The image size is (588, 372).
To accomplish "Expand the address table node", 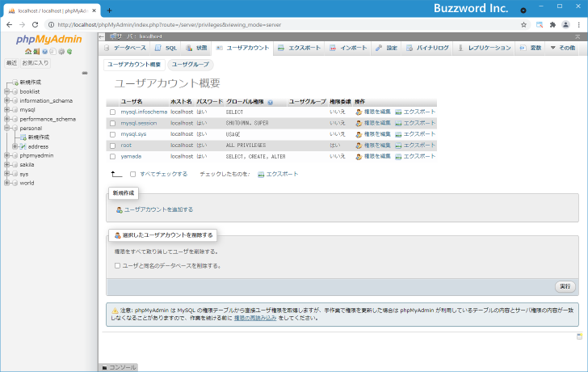I will [15, 146].
